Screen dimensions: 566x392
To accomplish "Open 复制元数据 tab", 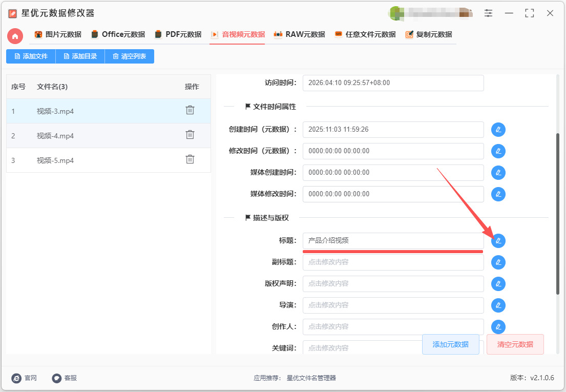I will click(429, 34).
